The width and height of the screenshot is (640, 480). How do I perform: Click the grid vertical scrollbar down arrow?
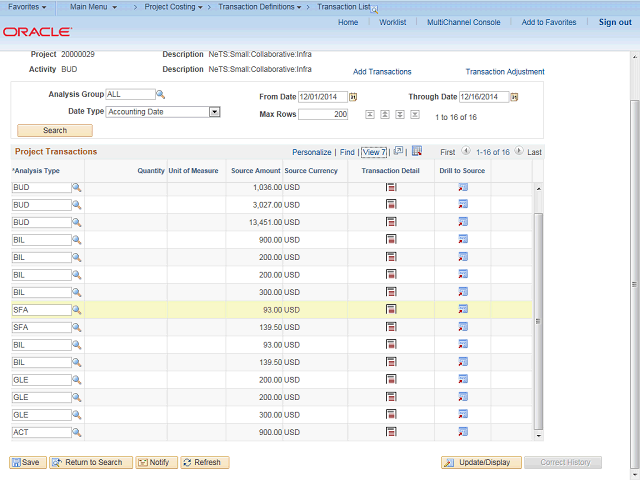click(x=540, y=434)
